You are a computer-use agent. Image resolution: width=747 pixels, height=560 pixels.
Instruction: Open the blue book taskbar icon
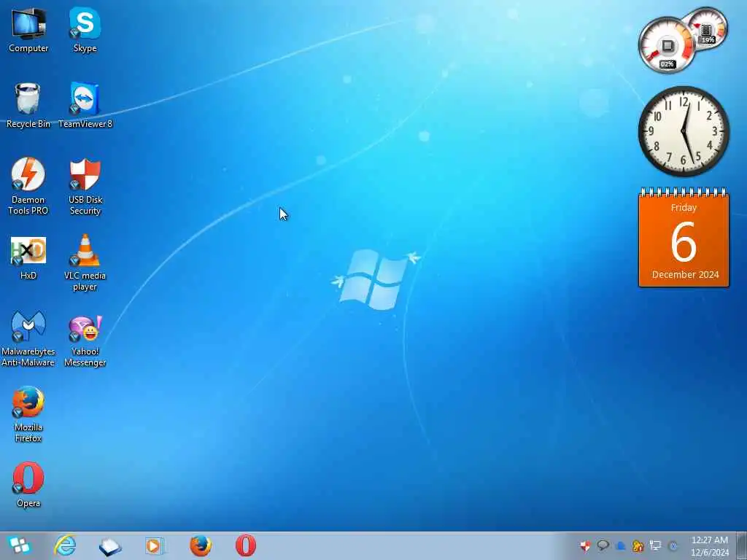pyautogui.click(x=110, y=547)
